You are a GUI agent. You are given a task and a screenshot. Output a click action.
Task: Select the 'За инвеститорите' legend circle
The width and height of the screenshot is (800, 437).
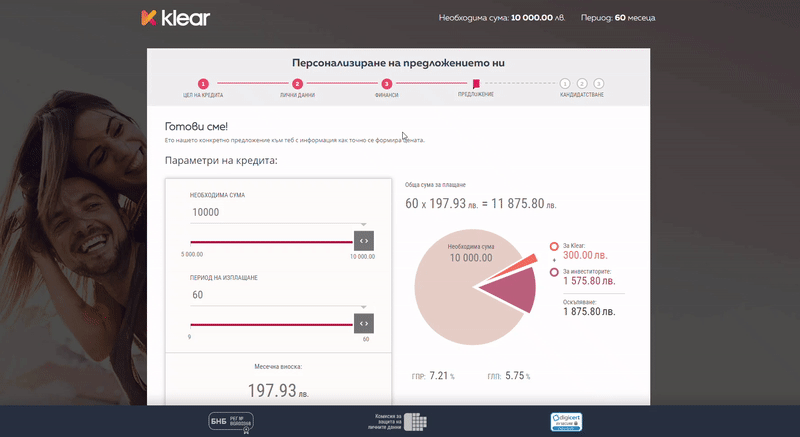(x=554, y=272)
